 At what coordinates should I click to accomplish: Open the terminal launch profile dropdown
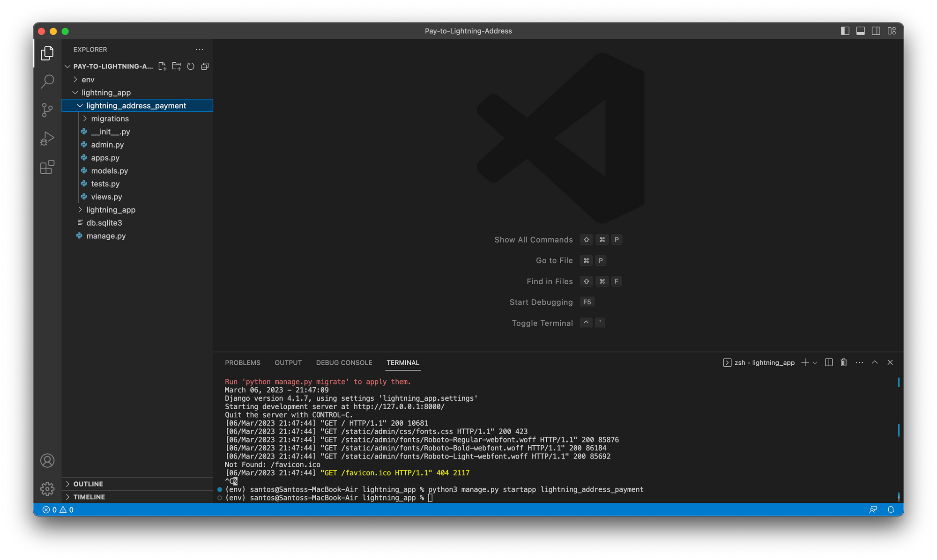815,363
